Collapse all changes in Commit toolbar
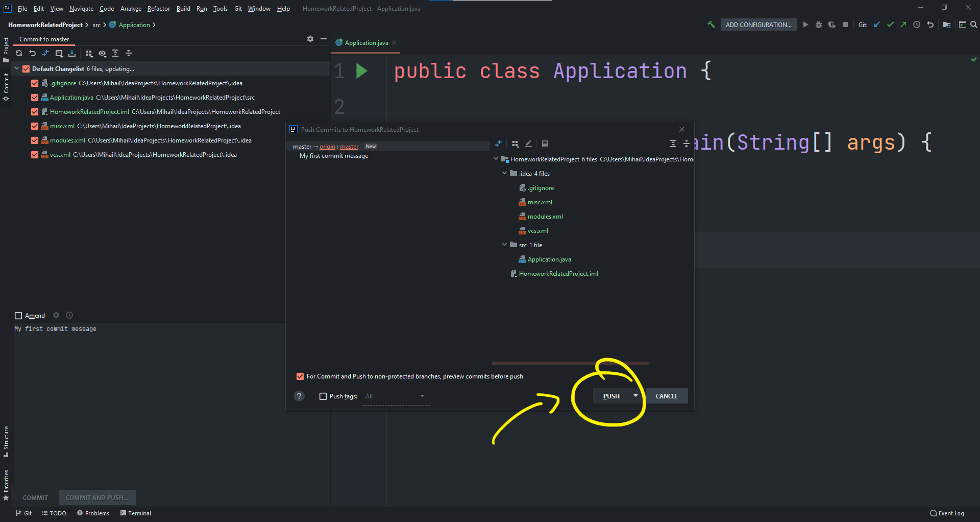 click(129, 53)
